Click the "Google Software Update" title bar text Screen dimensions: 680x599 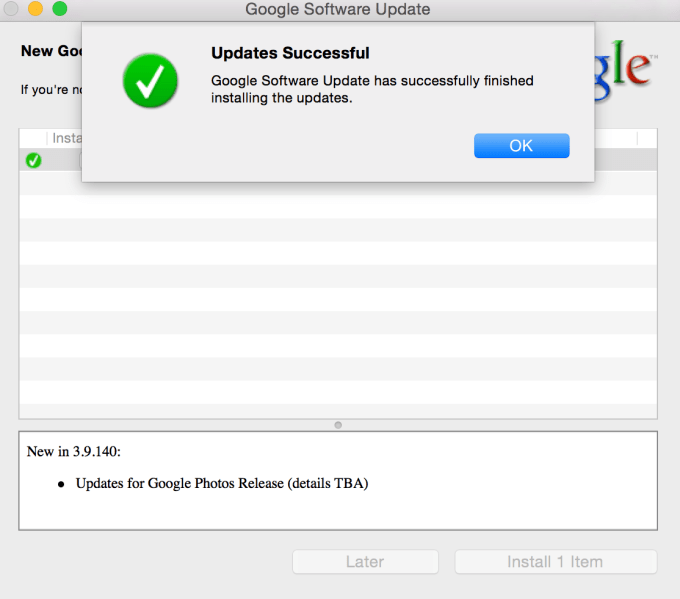(x=337, y=9)
